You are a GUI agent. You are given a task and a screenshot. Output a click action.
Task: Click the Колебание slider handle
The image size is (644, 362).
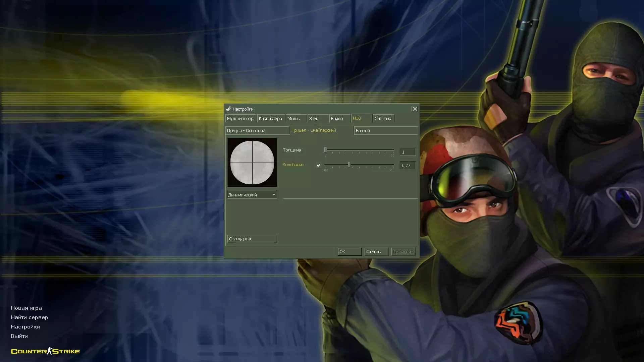[x=349, y=165]
